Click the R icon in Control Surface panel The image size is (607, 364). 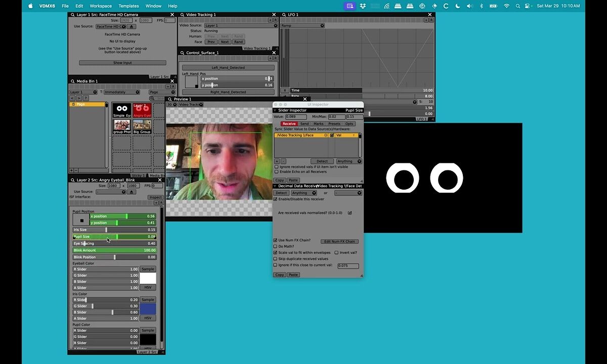[x=275, y=58]
